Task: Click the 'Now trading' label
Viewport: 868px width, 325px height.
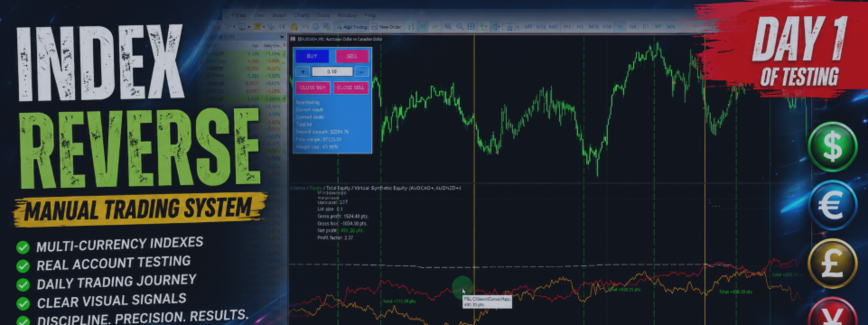Action: 308,102
